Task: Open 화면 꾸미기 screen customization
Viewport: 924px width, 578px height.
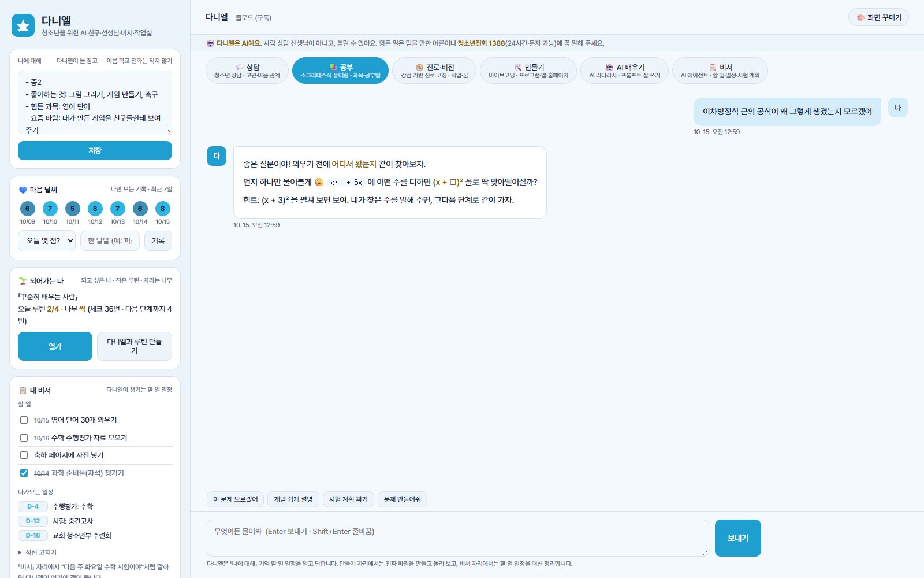Action: pos(878,17)
